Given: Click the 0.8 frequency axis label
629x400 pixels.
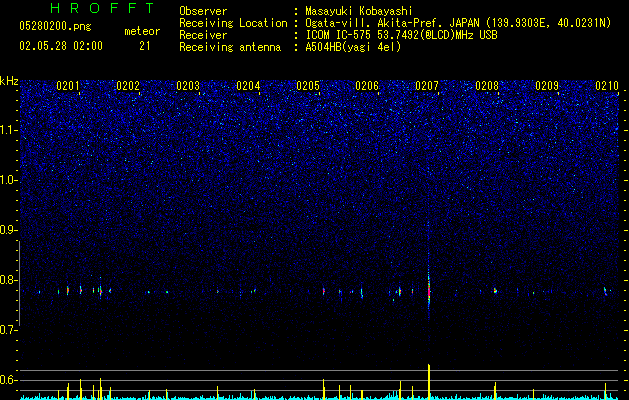Looking at the screenshot, I should 9,280.
